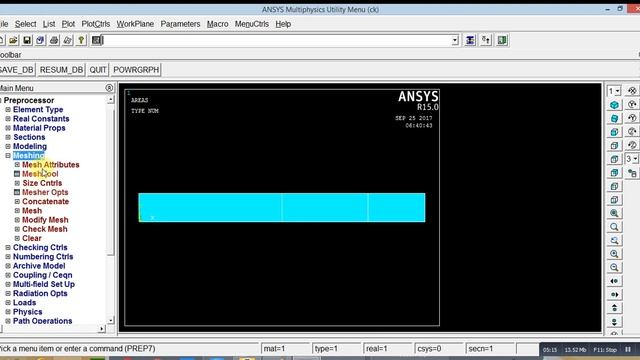Expand the Real Constants plus box
Image resolution: width=640 pixels, height=360 pixels.
point(8,119)
